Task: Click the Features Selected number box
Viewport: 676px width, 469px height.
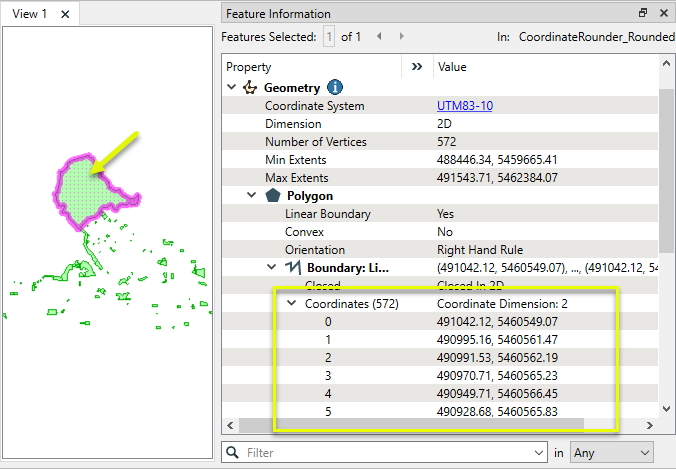Action: tap(329, 37)
